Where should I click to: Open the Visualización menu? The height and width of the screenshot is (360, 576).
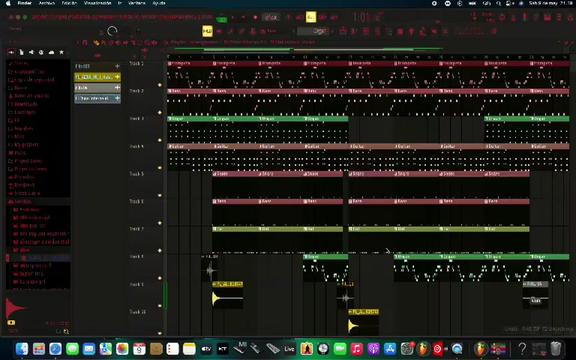pyautogui.click(x=97, y=3)
